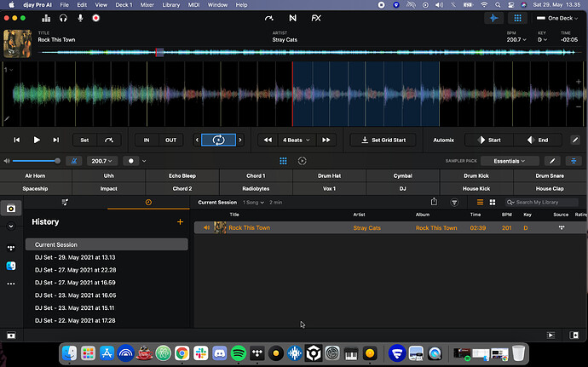Screen dimensions: 588x367
Task: Toggle headphones pre-cueing icon
Action: 63,18
